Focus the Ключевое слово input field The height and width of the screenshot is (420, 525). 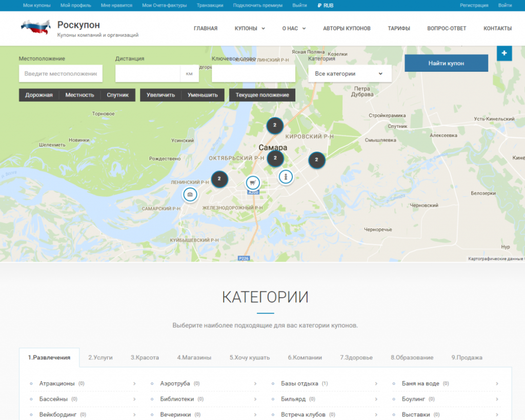(x=253, y=74)
